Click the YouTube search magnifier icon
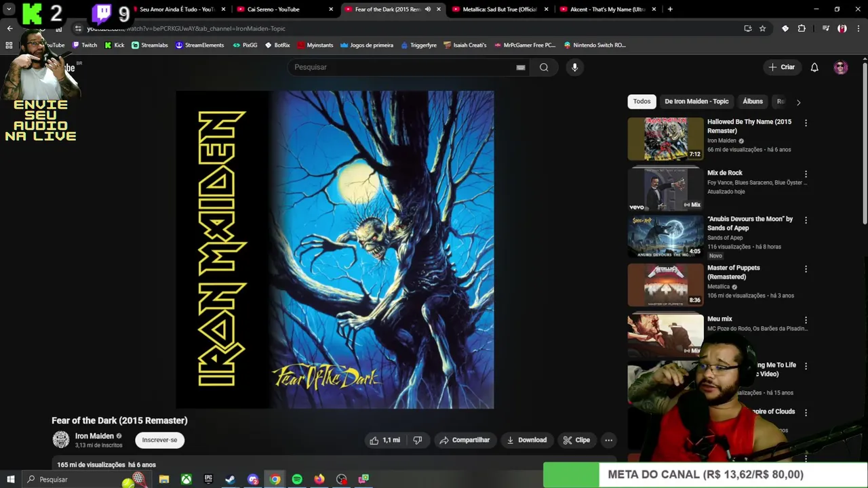The image size is (868, 488). pyautogui.click(x=544, y=67)
